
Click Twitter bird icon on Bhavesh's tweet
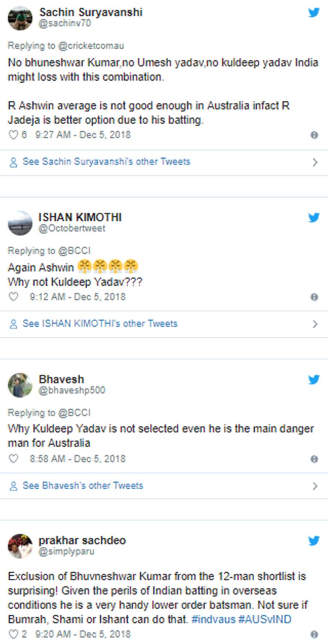click(314, 380)
